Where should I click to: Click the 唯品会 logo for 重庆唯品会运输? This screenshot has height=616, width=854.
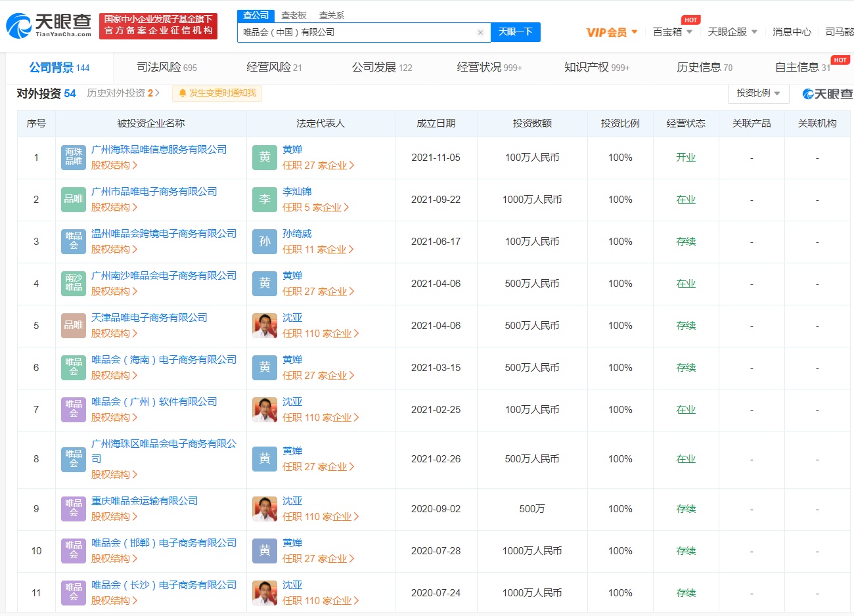74,509
